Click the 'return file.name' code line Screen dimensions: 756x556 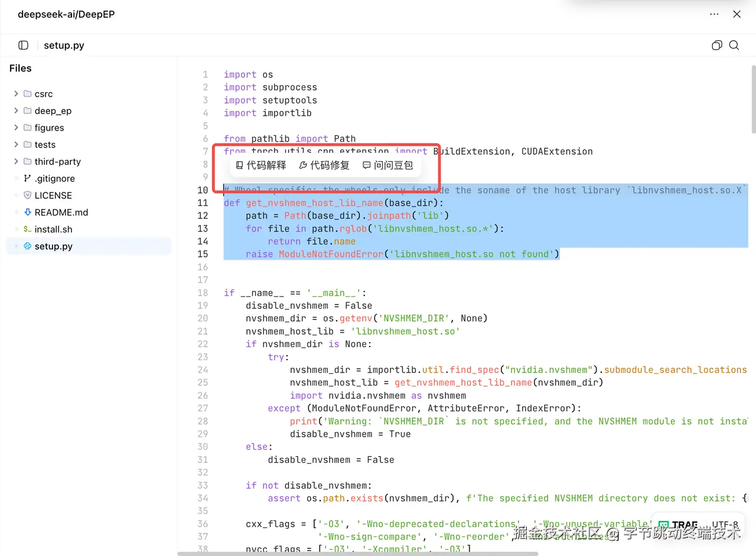pyautogui.click(x=312, y=241)
